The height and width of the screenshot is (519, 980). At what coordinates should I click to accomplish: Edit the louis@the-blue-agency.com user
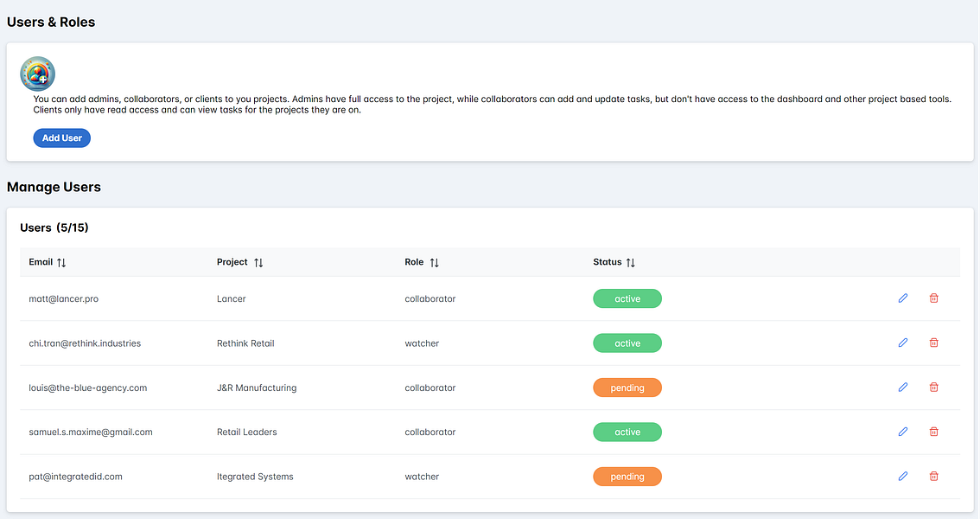[x=903, y=388]
